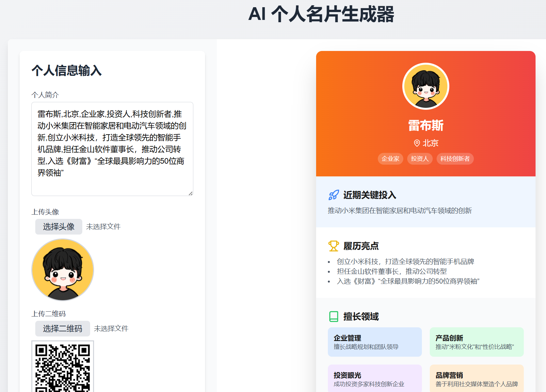This screenshot has height=392, width=546.
Task: Click the text area resize handle corner
Action: point(191,193)
